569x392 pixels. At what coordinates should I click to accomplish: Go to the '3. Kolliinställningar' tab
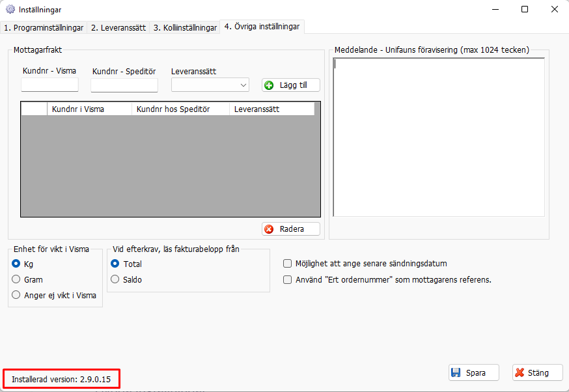click(185, 28)
